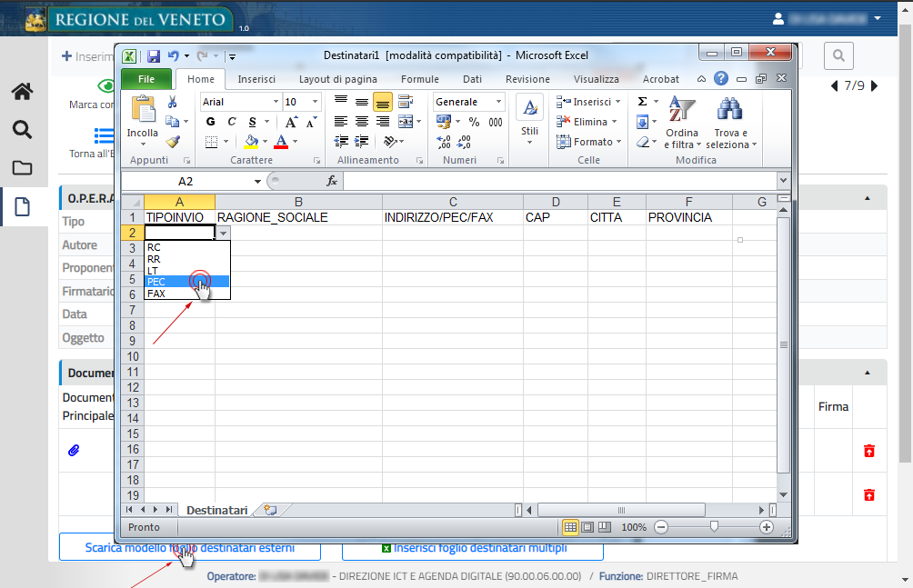Click the Home icon in left sidebar

point(22,92)
